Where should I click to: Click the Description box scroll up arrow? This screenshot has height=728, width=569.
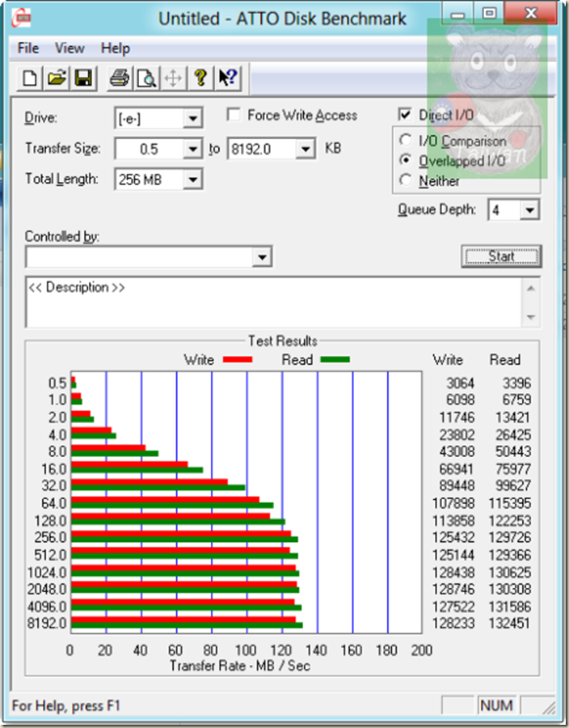click(x=532, y=289)
